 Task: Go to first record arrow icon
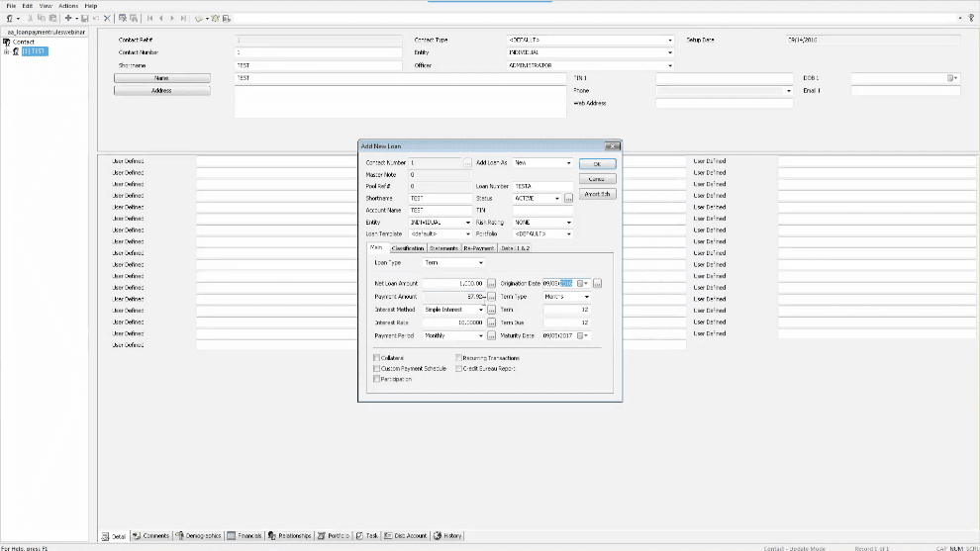150,18
